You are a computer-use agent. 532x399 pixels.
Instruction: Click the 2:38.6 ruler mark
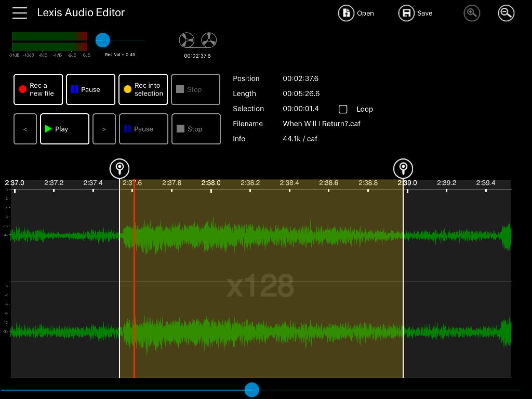pyautogui.click(x=328, y=183)
